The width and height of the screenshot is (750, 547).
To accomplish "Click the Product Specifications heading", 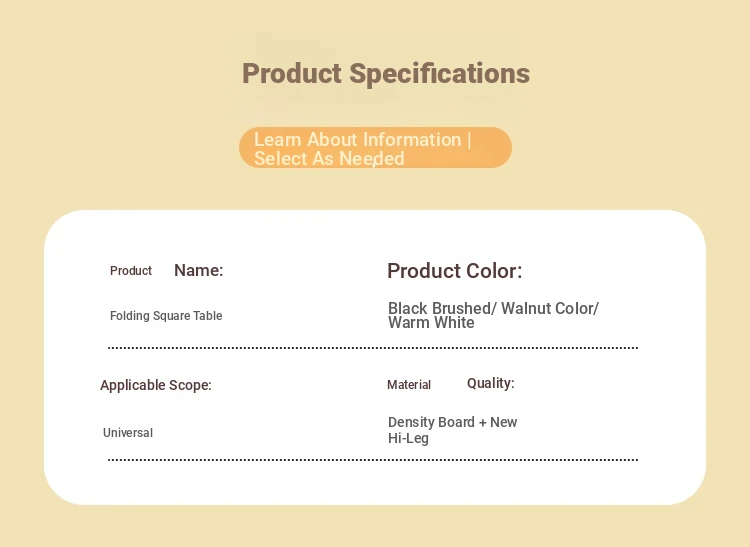I will coord(386,74).
